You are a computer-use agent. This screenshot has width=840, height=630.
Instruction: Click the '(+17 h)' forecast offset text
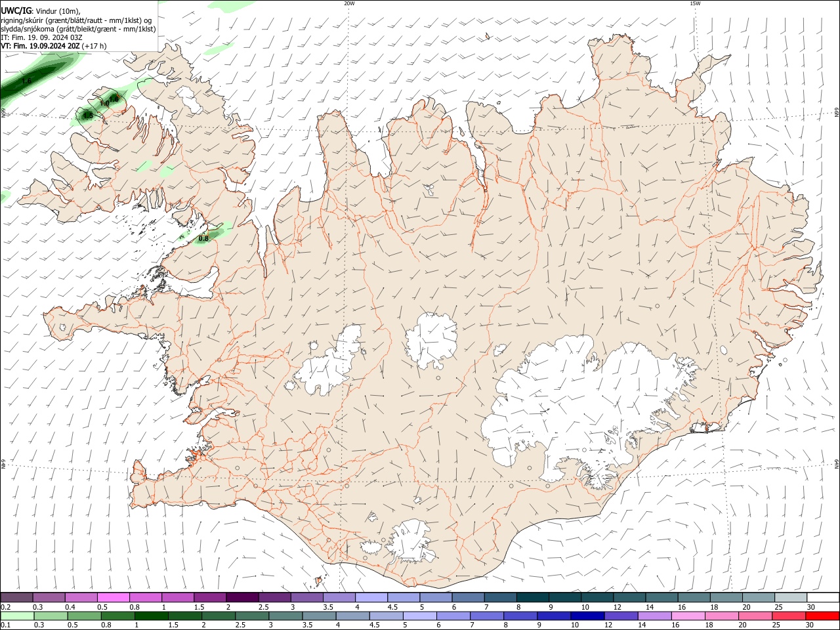click(94, 46)
